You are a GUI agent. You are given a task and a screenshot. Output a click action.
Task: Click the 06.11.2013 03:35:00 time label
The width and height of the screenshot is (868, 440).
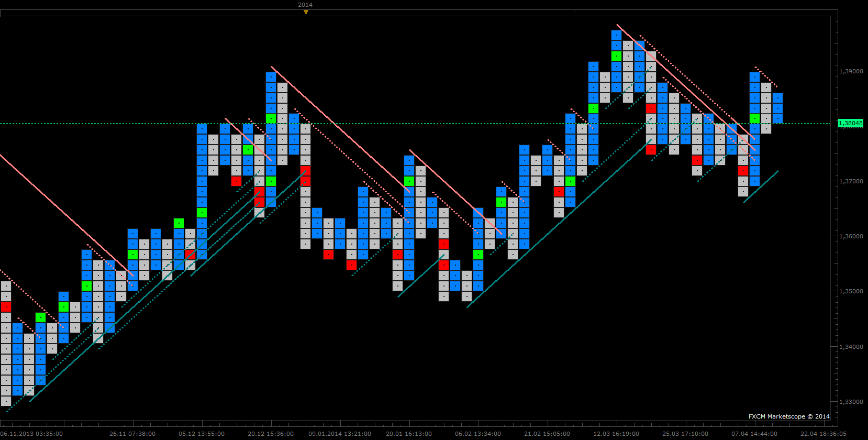(x=32, y=434)
